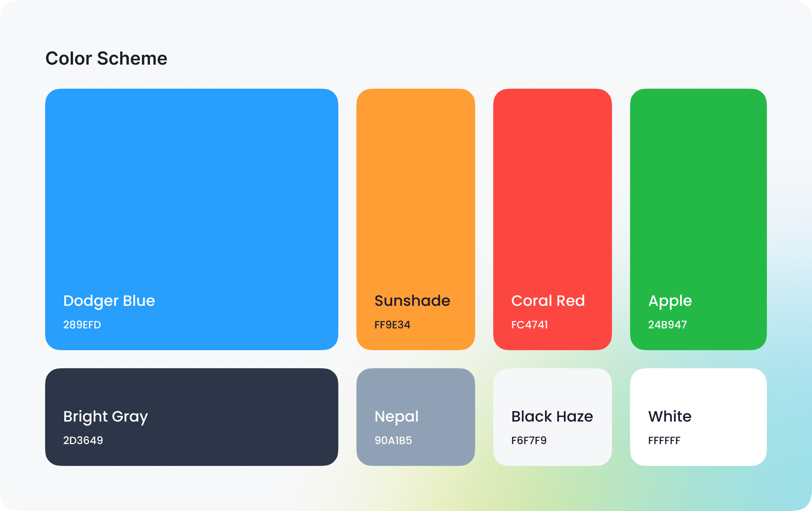Click the Dodger Blue color swatch
The height and width of the screenshot is (511, 812).
192,219
